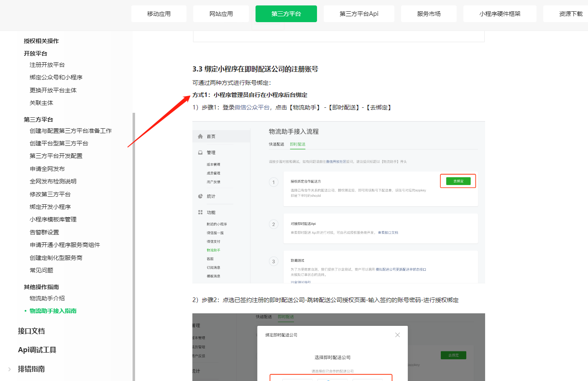
Task: Go to 注册开放平台 page
Action: [47, 65]
